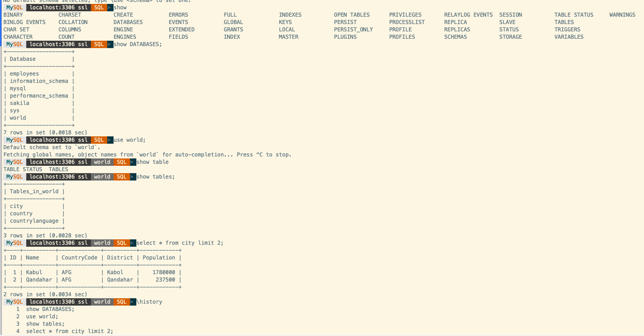Viewport: 644px width, 336px height.
Task: Click the 'use world;' command at prompt
Action: tap(129, 140)
